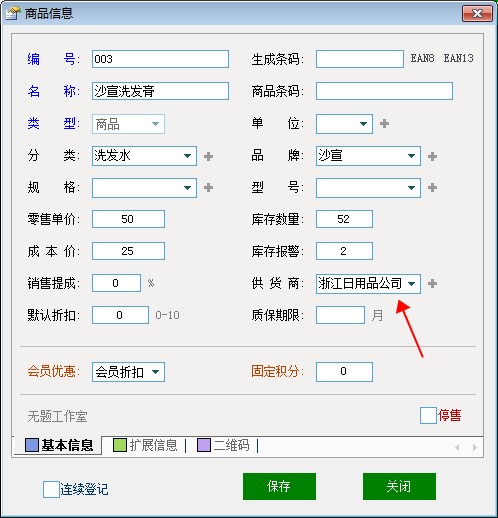Generate barcode with EAN13 link
Screen dimensions: 498x518
click(458, 58)
